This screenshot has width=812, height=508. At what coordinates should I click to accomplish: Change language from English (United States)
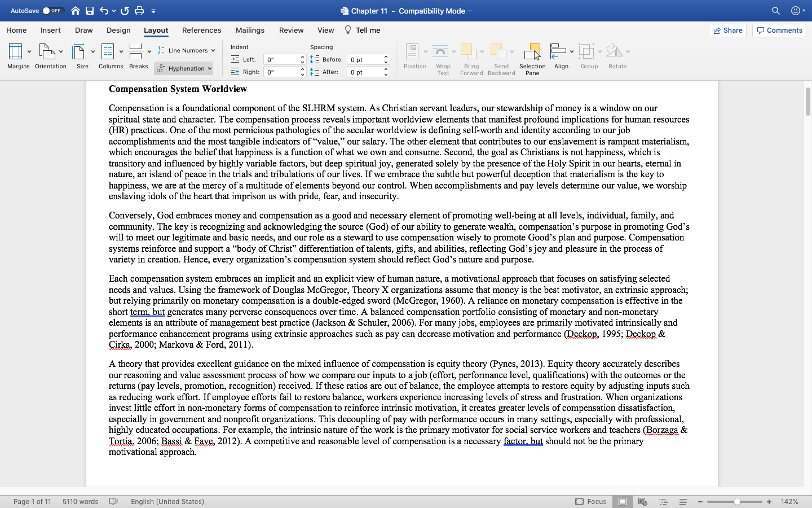click(167, 501)
